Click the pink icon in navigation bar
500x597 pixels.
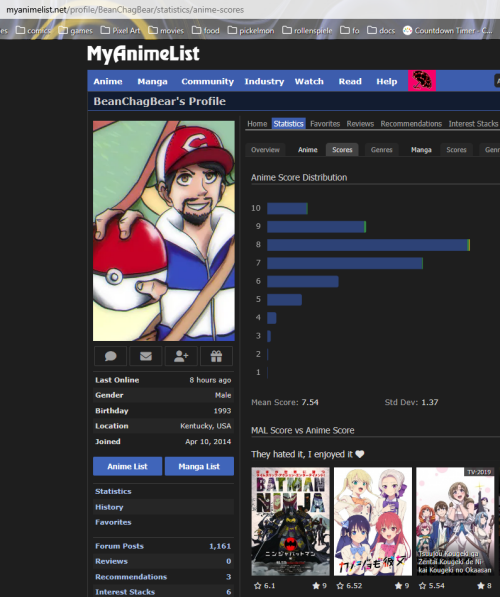point(422,81)
